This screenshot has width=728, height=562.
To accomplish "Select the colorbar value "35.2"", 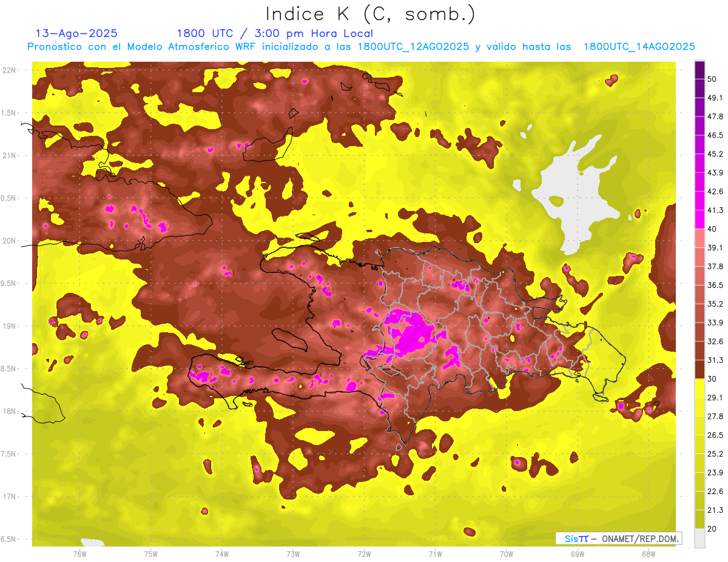I will 715,304.
